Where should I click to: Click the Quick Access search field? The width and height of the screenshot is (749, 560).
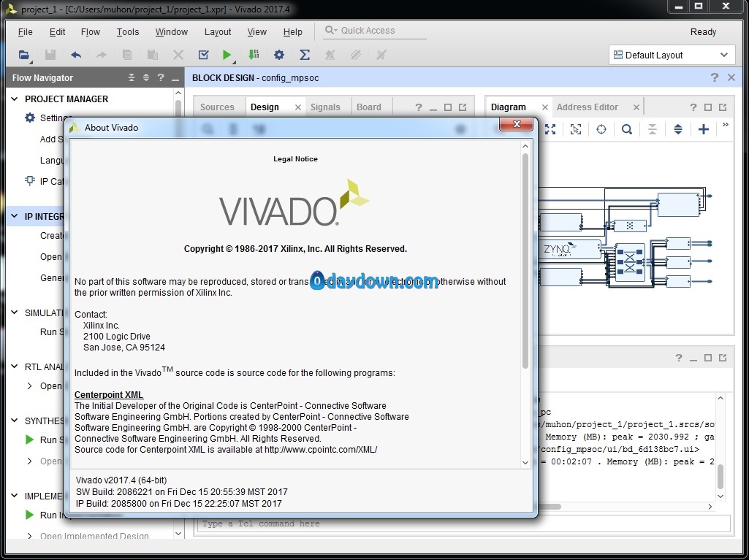pos(375,31)
